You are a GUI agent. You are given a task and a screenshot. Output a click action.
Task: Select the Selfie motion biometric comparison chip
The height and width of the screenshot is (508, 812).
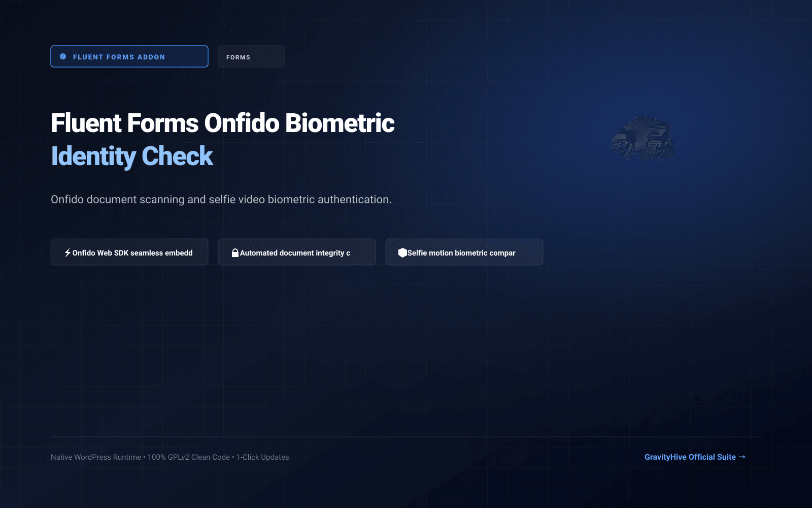click(x=464, y=252)
